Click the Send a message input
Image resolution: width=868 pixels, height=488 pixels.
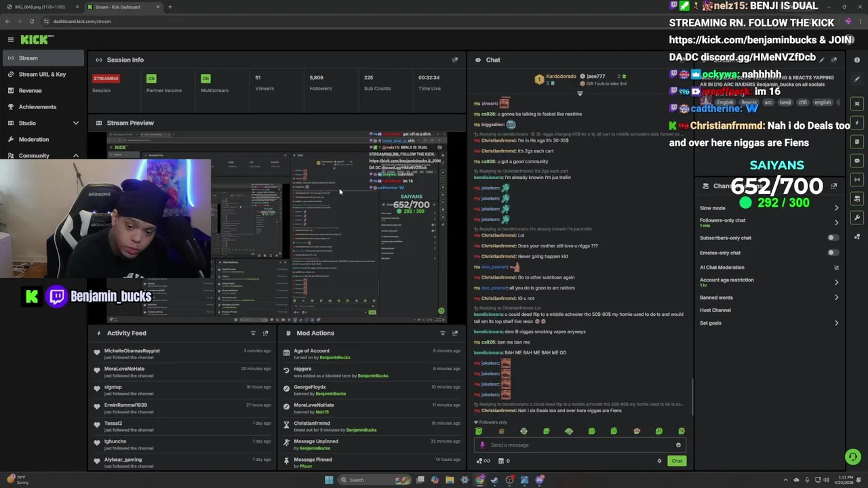click(x=580, y=445)
